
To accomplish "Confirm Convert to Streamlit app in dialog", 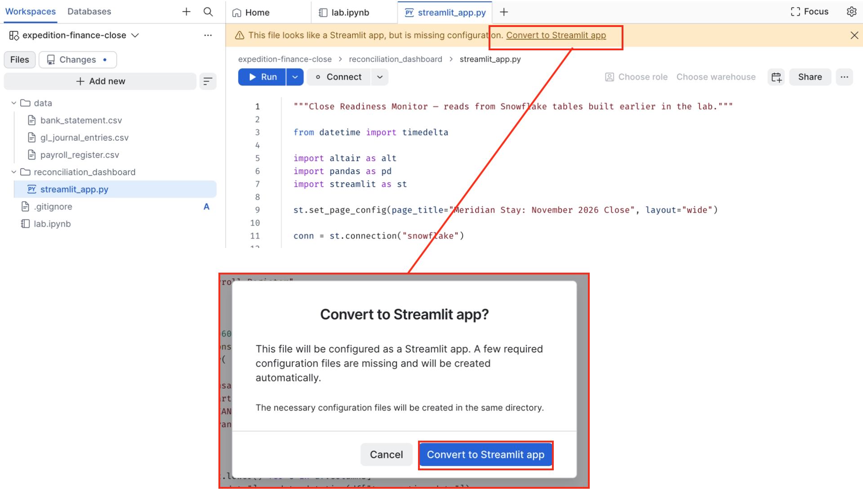I will pos(485,455).
